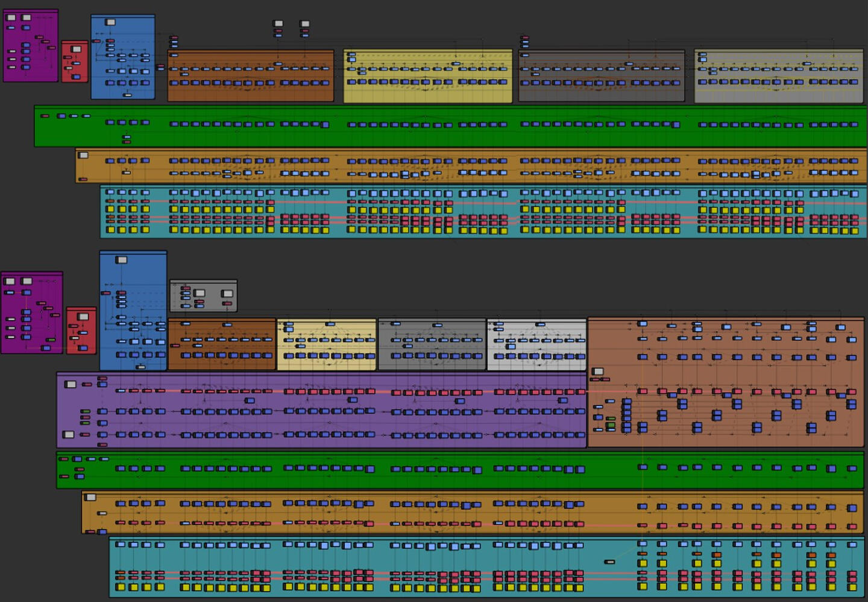The width and height of the screenshot is (868, 602).
Task: Select the Read node thumbnail inside the blue backdrop
Action: click(110, 22)
